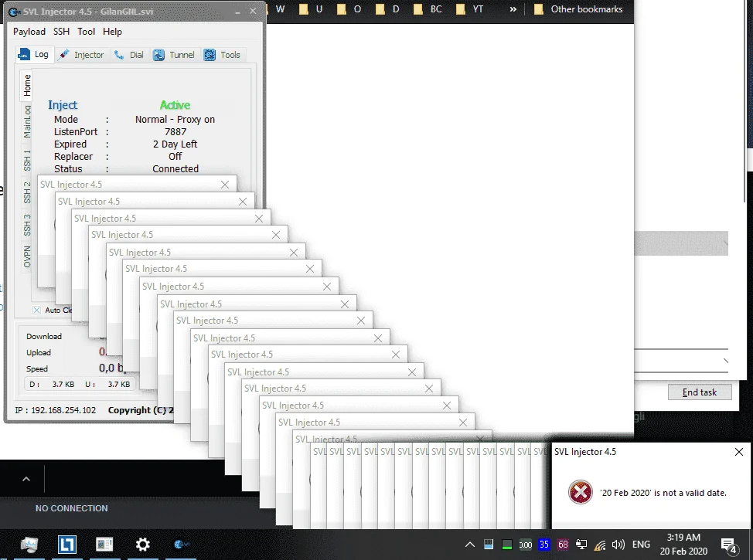
Task: Click the ENG language indicator
Action: click(641, 544)
